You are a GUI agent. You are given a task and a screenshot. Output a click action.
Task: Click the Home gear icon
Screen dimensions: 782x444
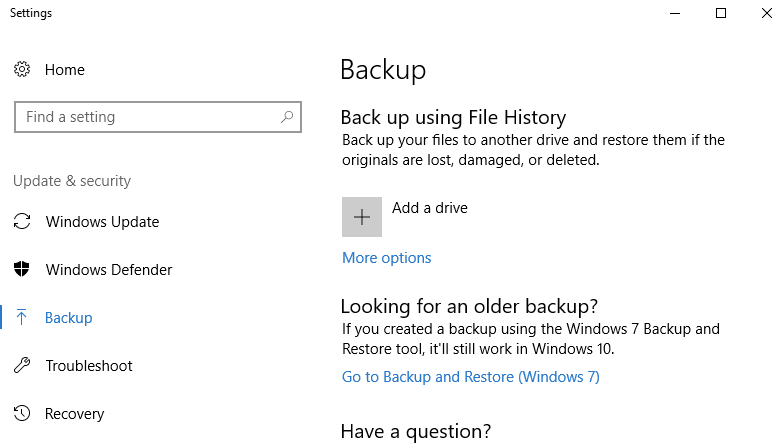pos(22,69)
